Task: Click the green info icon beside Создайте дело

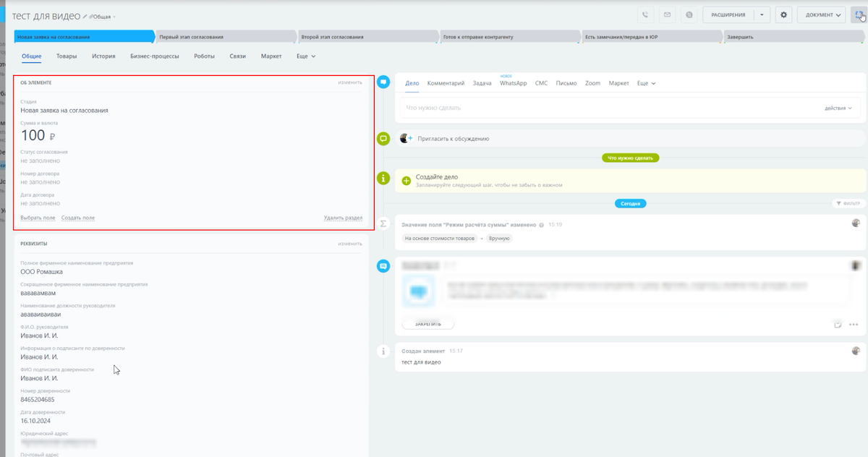Action: coord(383,177)
